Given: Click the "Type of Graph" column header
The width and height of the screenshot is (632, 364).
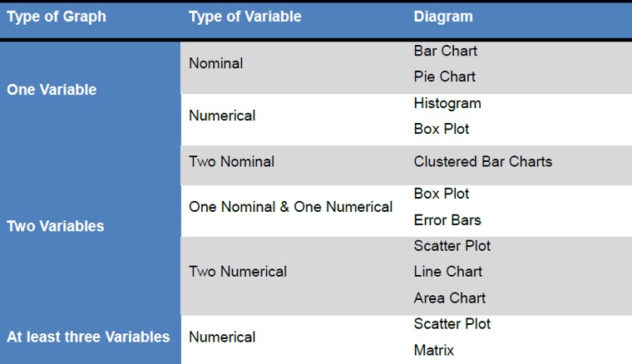Looking at the screenshot, I should (x=57, y=17).
